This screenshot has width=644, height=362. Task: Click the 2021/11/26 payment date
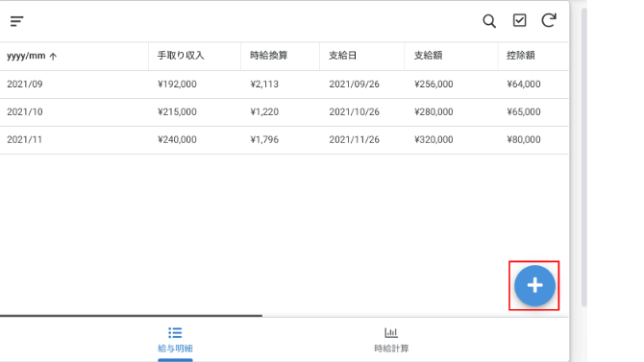coord(354,140)
